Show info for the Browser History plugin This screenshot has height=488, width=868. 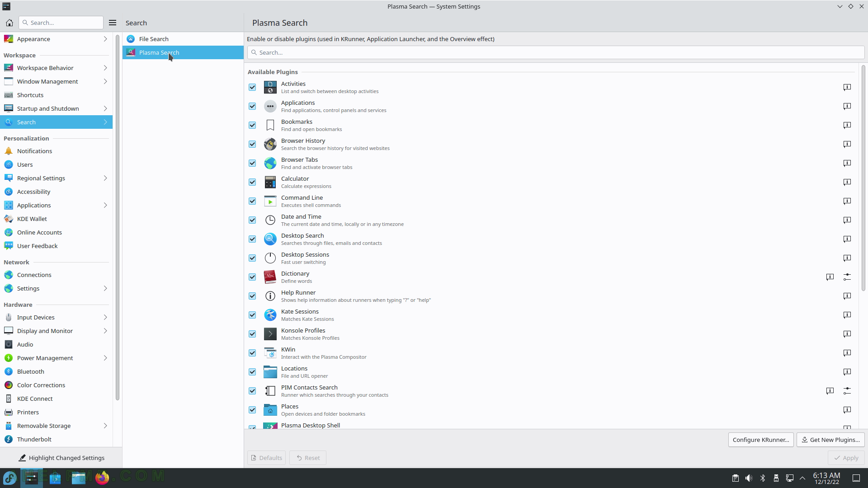[847, 144]
